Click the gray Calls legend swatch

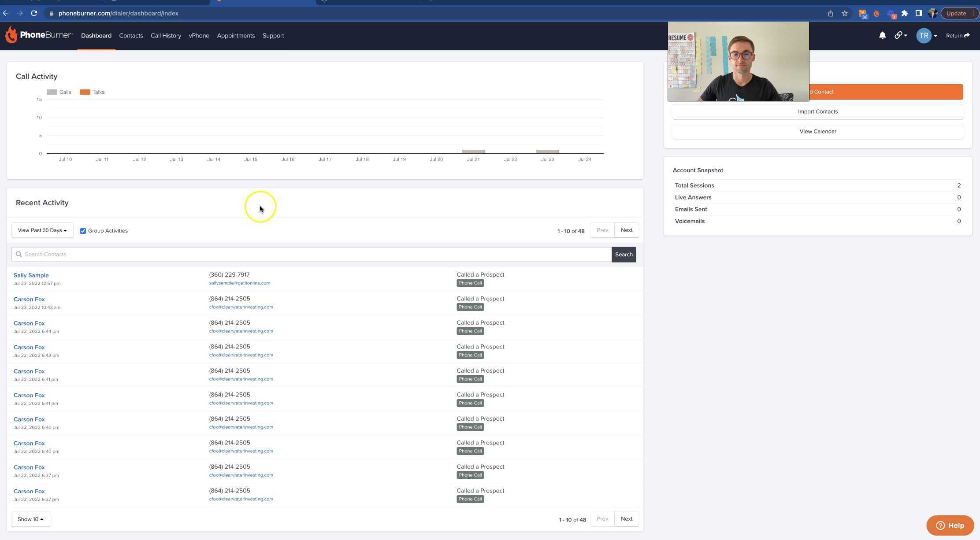(52, 92)
